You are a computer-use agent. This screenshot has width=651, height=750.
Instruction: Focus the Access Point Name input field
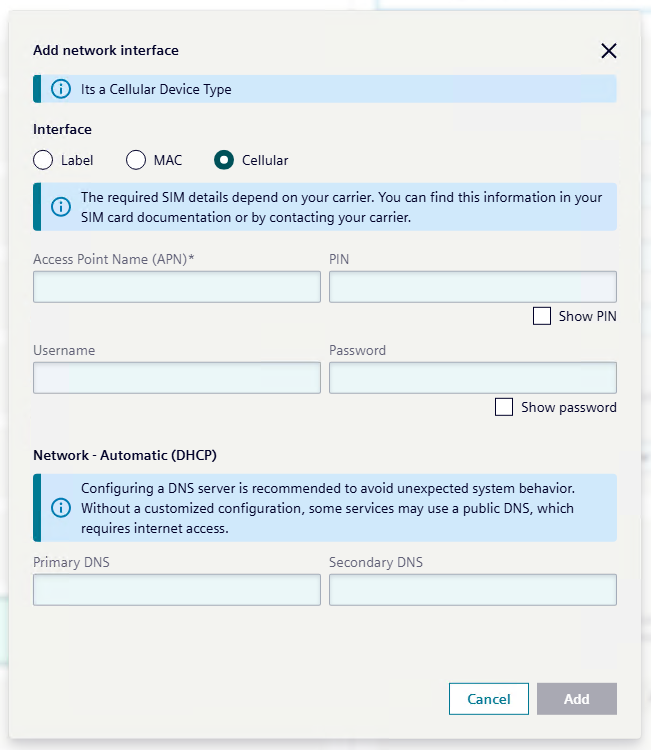tap(177, 287)
